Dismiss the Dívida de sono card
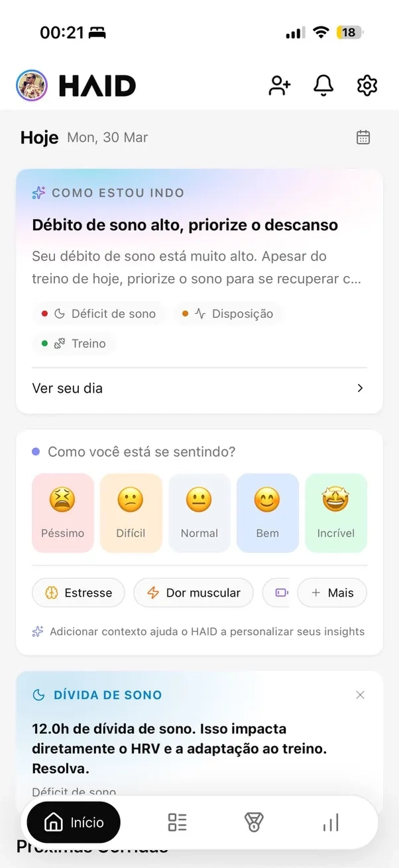This screenshot has height=868, width=399. (x=360, y=695)
